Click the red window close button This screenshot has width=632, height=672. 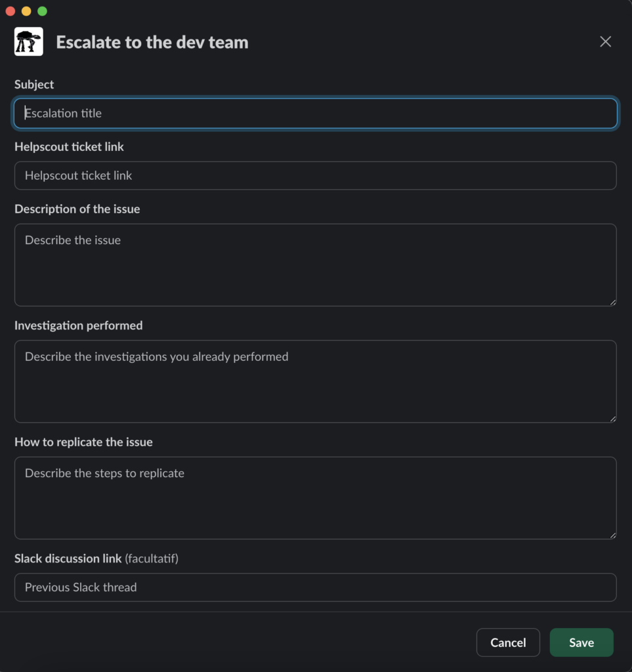[11, 11]
